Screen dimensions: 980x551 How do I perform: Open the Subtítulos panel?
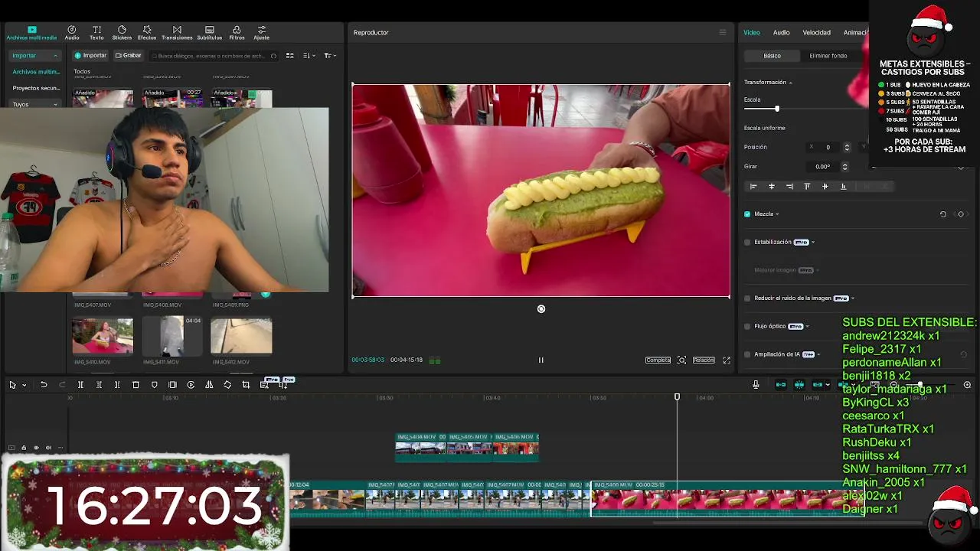[209, 33]
